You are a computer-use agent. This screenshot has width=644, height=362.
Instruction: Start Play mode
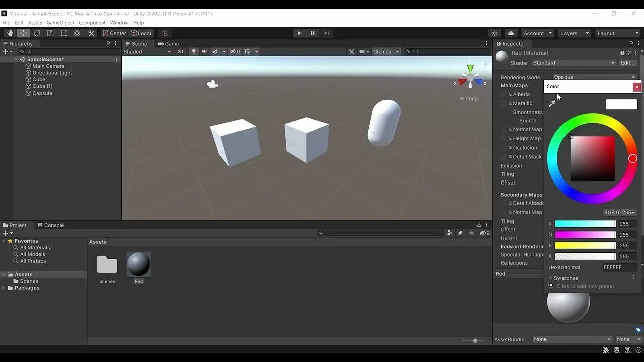[x=299, y=33]
